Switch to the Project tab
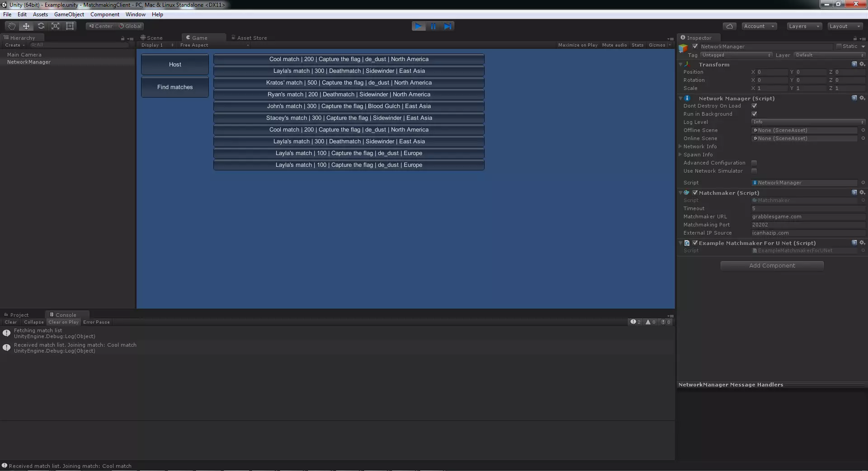This screenshot has width=868, height=471. click(x=17, y=315)
